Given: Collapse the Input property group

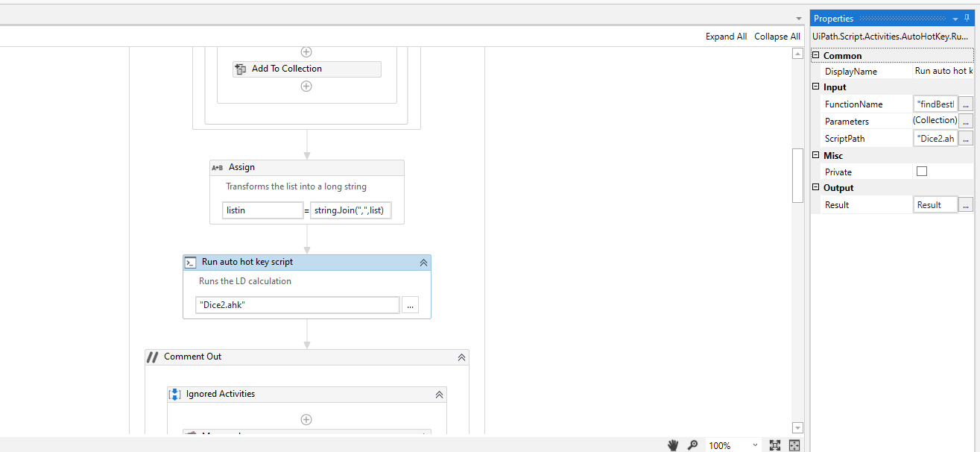Looking at the screenshot, I should pos(817,87).
